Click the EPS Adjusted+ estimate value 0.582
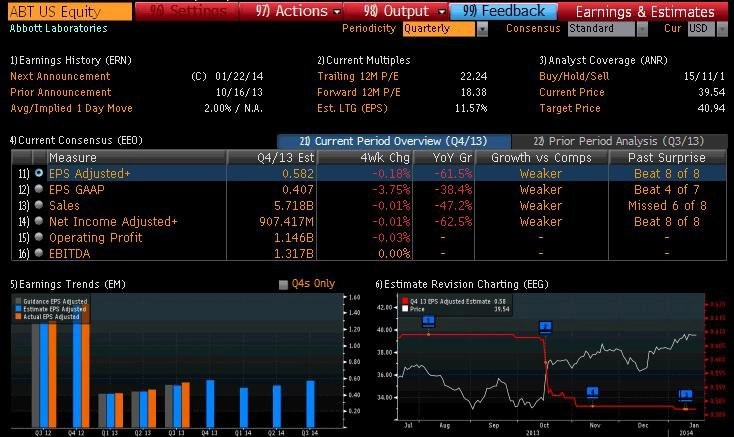This screenshot has height=437, width=734. [x=298, y=174]
